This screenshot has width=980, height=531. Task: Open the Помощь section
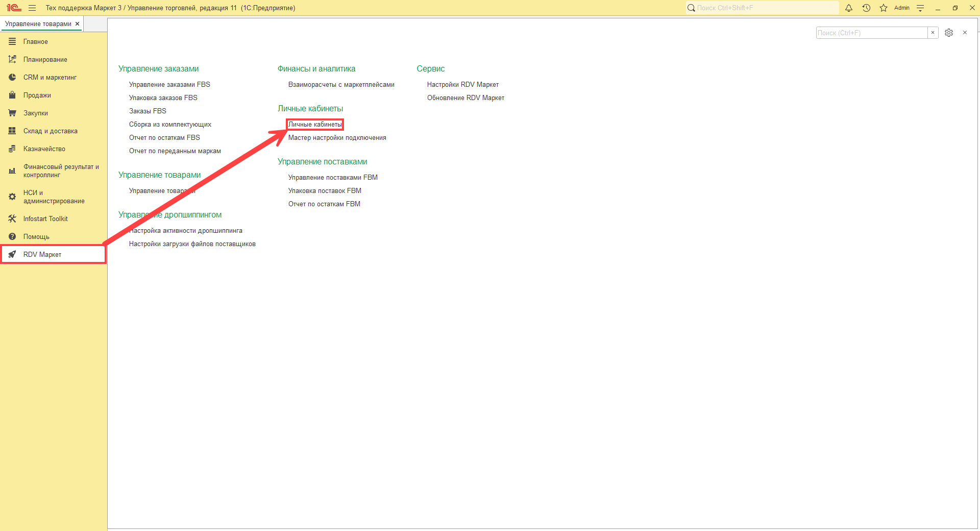[54, 236]
